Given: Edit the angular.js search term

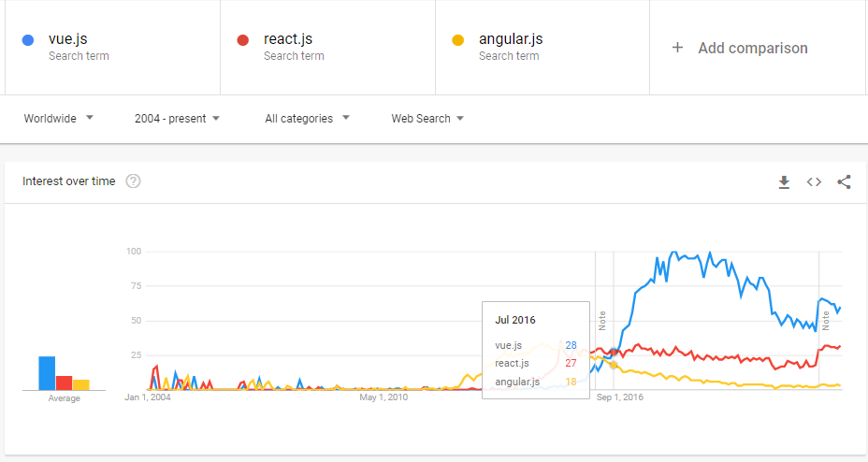Looking at the screenshot, I should [x=511, y=38].
